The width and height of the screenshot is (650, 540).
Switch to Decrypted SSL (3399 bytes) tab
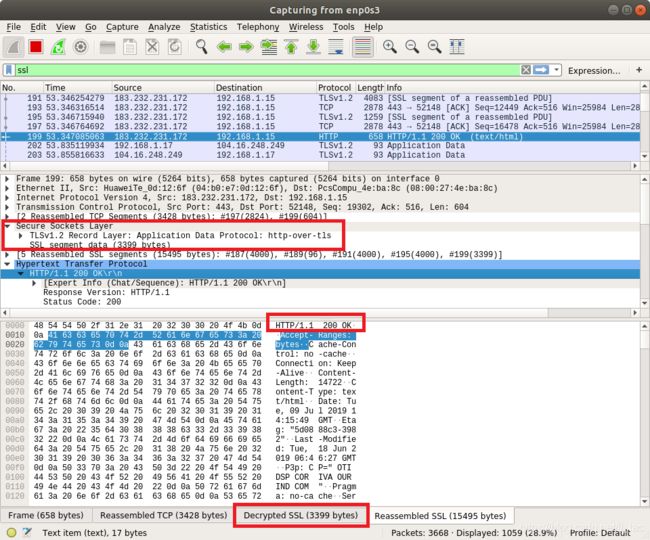point(301,516)
